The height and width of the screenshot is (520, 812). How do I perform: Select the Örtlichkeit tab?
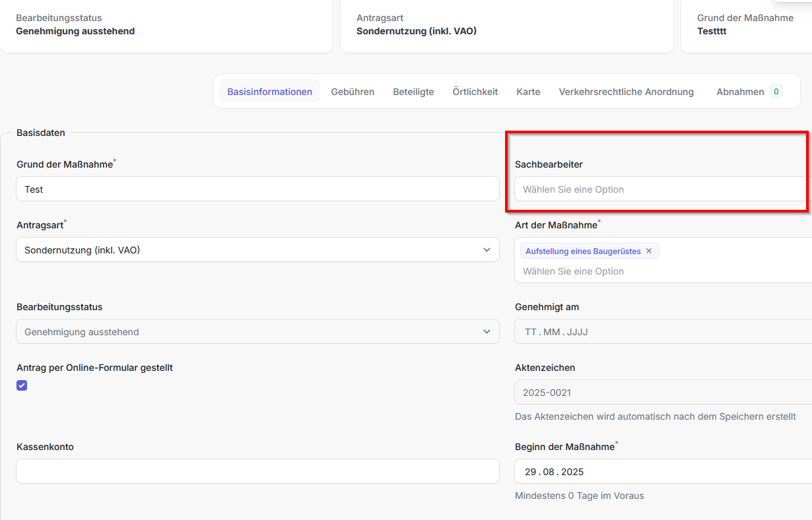tap(475, 92)
